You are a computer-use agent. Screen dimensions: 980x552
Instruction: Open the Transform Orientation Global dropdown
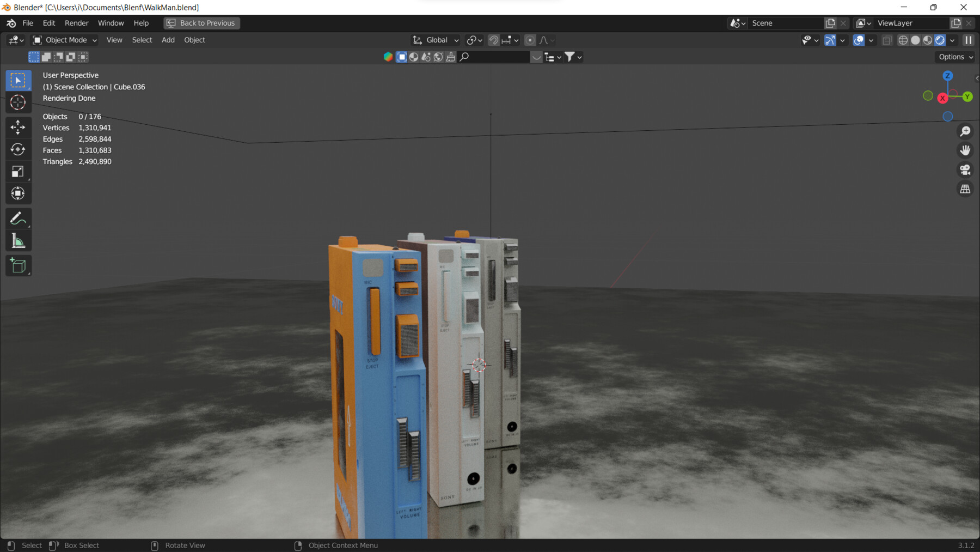(434, 40)
